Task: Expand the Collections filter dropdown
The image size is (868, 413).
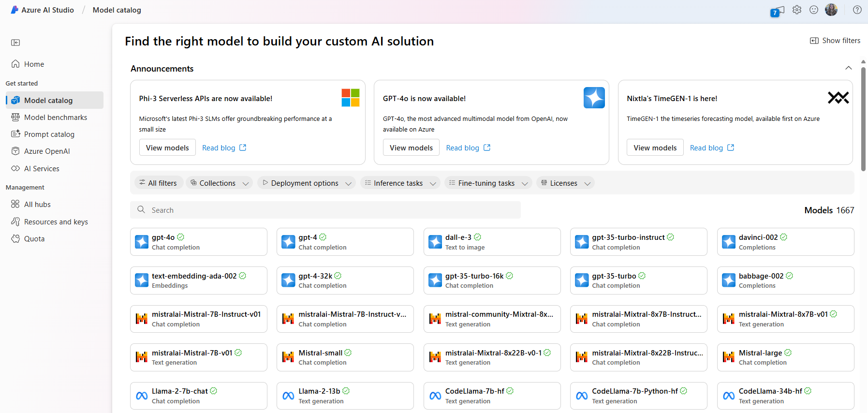Action: point(219,183)
